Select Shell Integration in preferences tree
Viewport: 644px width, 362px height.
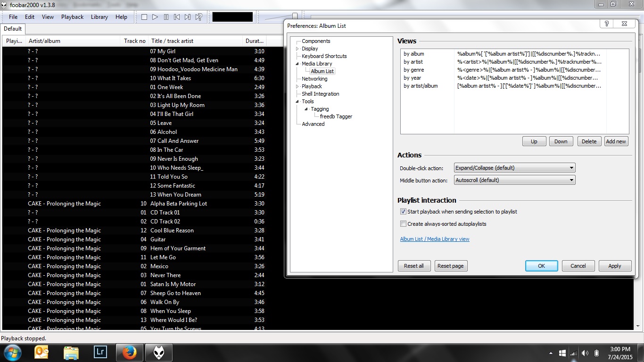pyautogui.click(x=320, y=94)
